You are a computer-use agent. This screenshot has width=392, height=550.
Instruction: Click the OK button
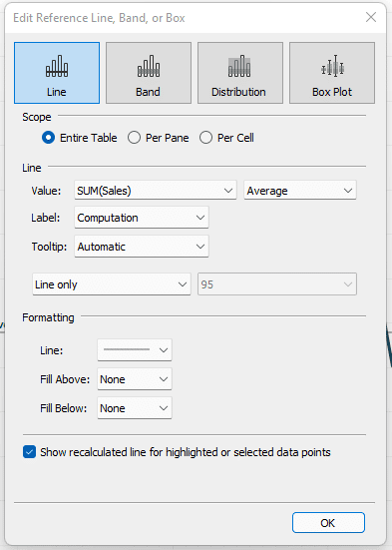328,523
